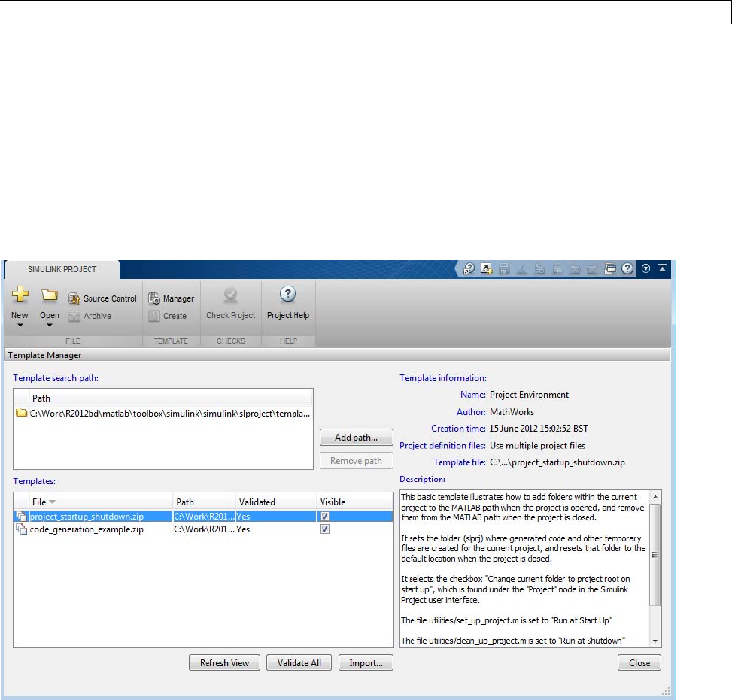
Task: Click the paste icon in quick toolbar
Action: (x=557, y=269)
